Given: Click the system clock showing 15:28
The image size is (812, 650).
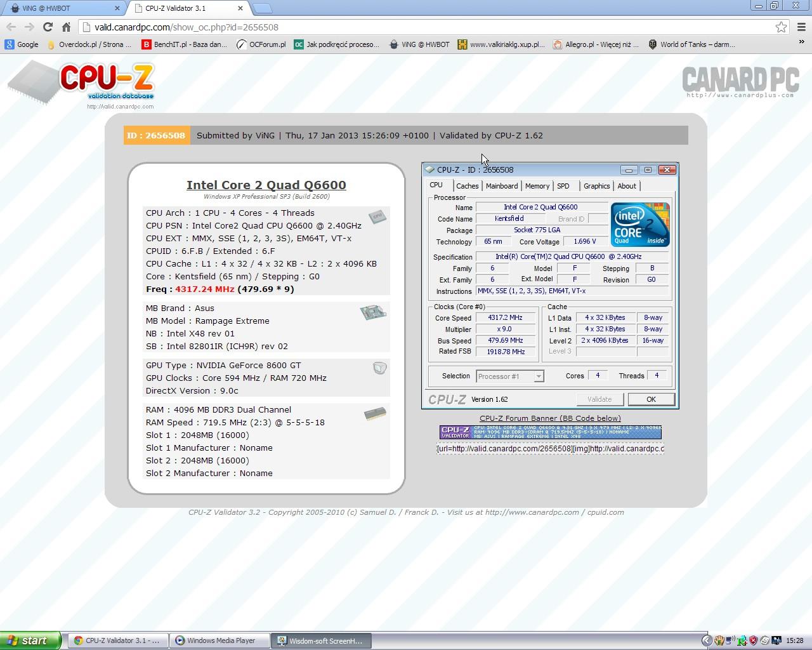Looking at the screenshot, I should (795, 640).
